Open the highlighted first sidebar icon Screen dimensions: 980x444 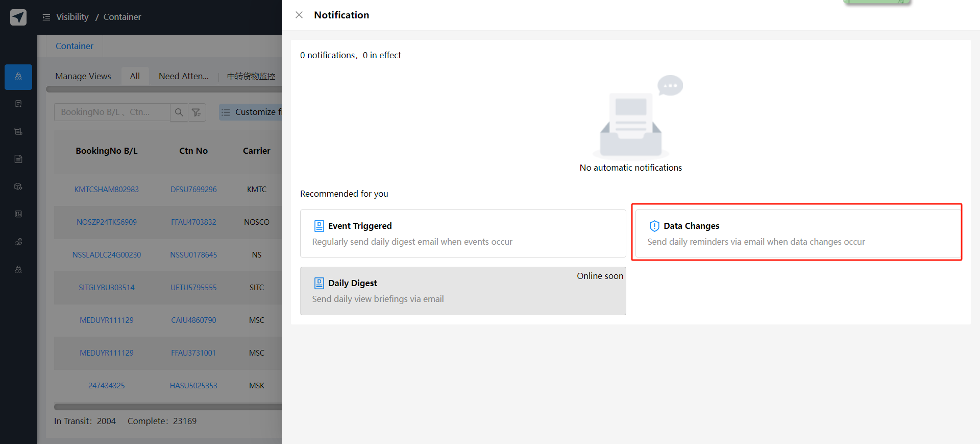coord(18,77)
